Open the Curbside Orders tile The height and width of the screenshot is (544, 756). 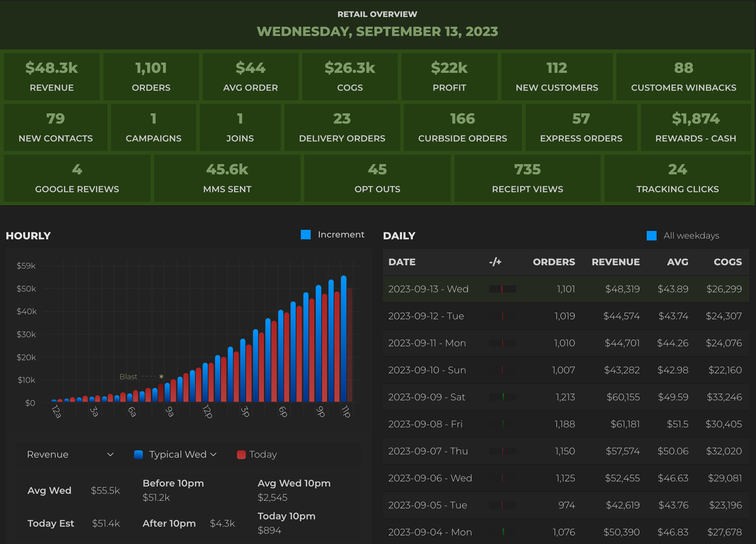click(x=462, y=127)
